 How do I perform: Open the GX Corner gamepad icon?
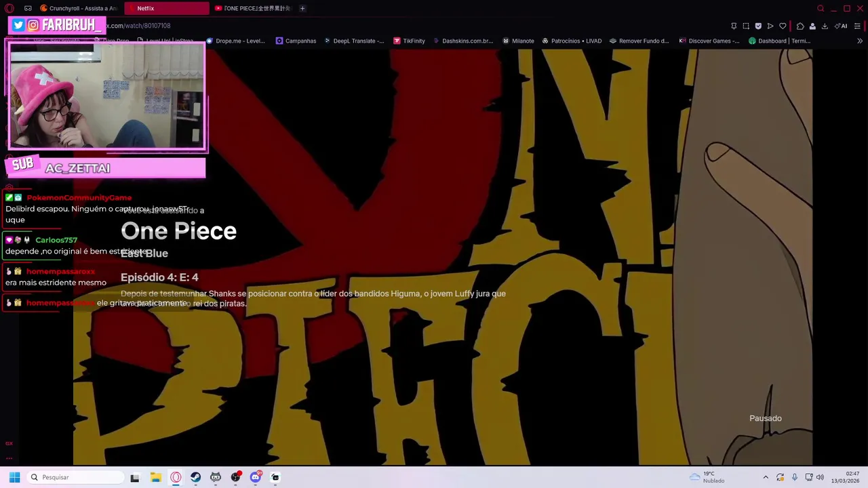[x=28, y=8]
